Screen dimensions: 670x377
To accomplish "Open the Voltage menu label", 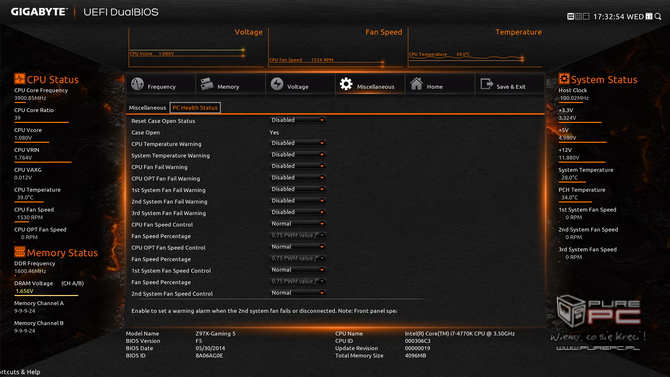I will [x=298, y=87].
